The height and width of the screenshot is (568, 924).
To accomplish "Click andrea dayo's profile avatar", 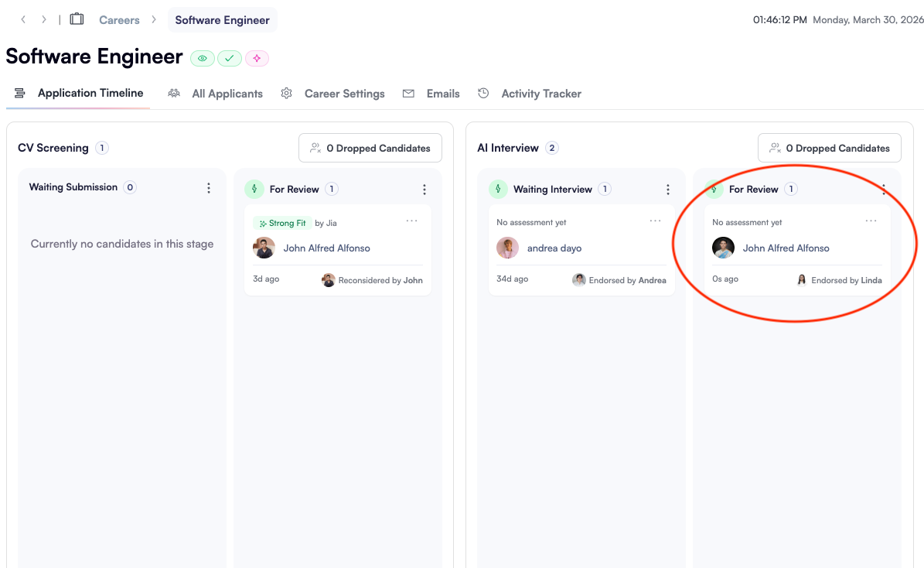I will click(x=508, y=248).
